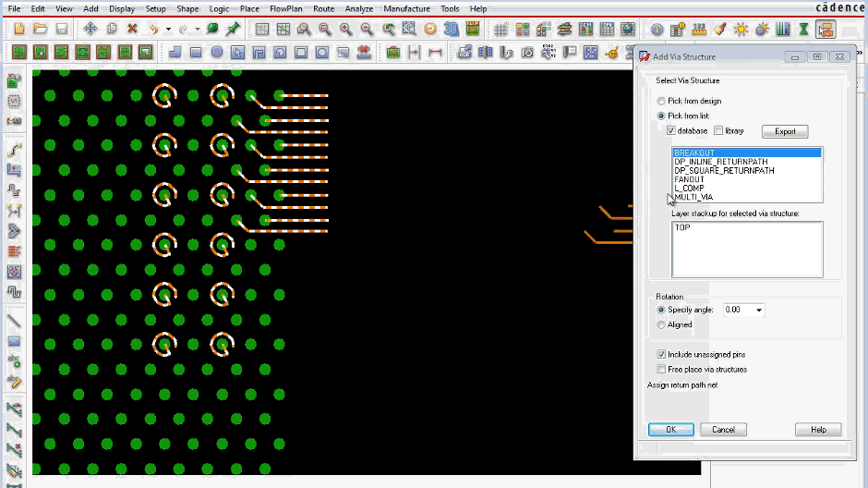Image resolution: width=868 pixels, height=488 pixels.
Task: Click the Copy icon in toolbar
Action: [111, 29]
